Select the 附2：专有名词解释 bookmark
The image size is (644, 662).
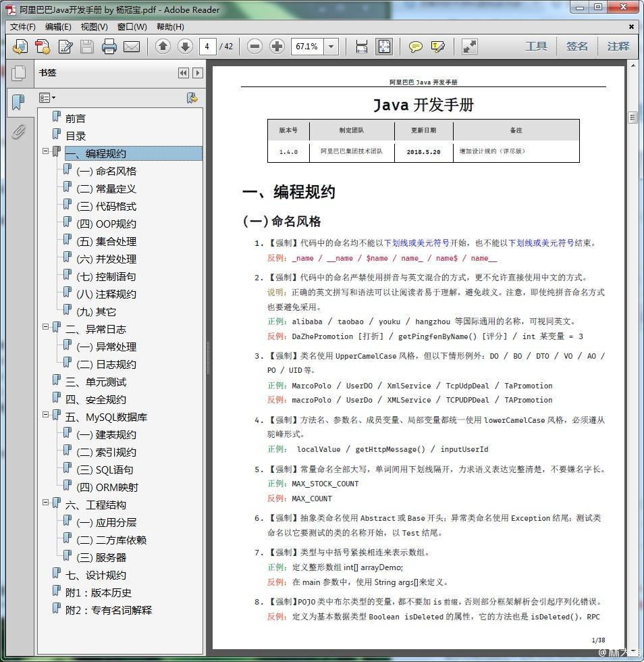click(x=109, y=610)
